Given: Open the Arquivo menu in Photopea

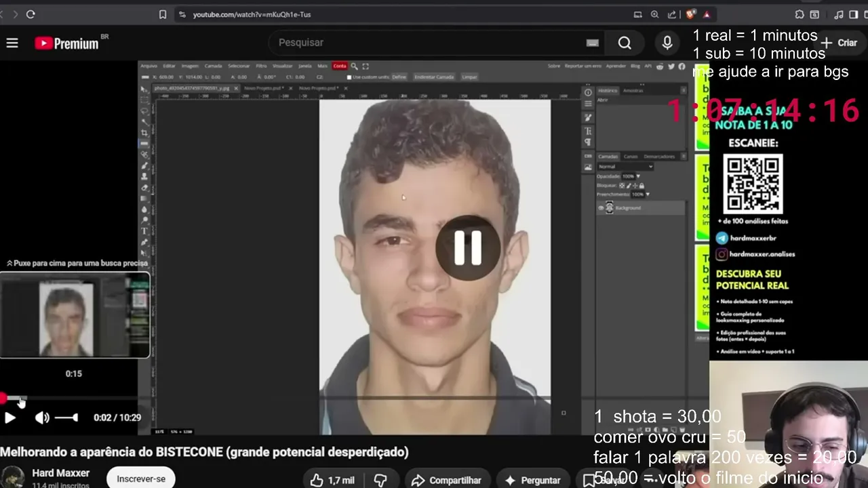Looking at the screenshot, I should [149, 66].
